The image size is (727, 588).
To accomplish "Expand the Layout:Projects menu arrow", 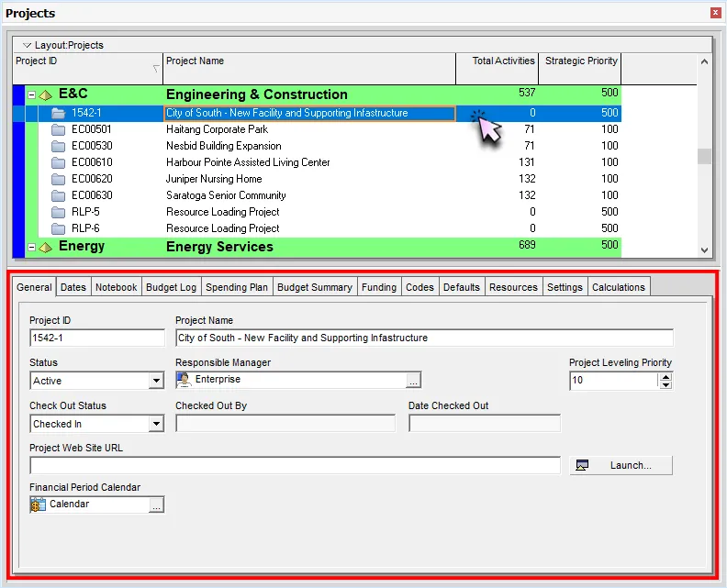I will tap(28, 45).
